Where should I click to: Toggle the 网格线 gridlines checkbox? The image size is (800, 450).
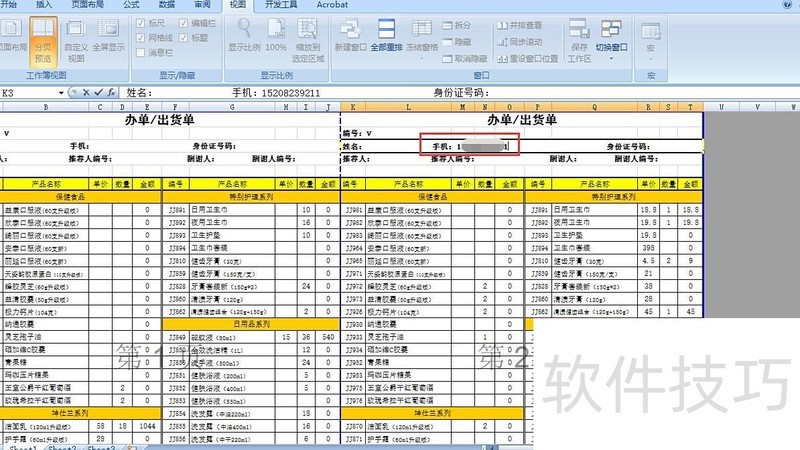coord(141,38)
